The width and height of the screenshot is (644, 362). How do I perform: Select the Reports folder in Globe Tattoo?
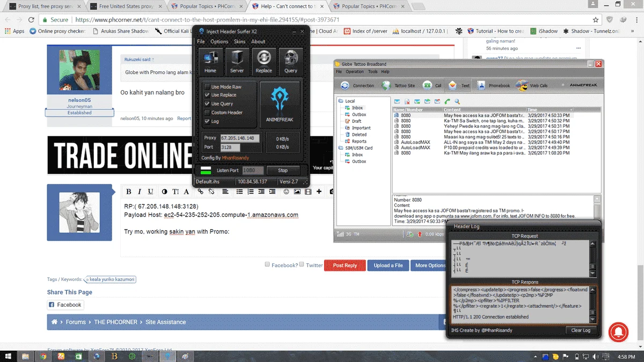tap(359, 141)
